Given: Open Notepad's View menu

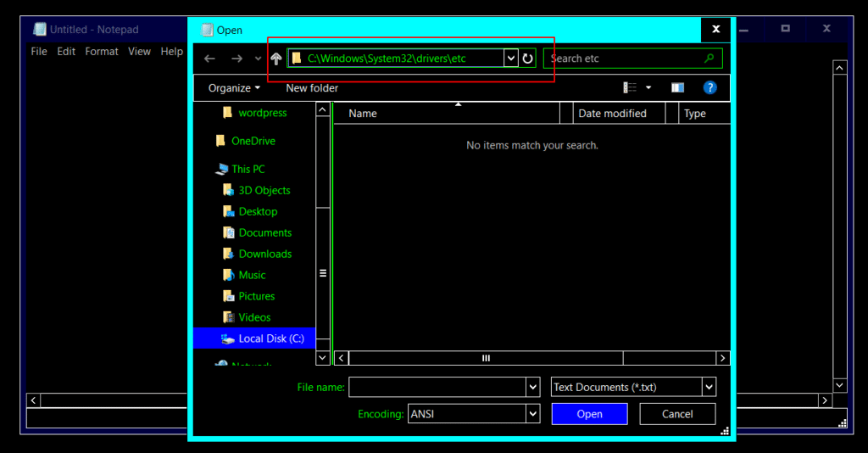Looking at the screenshot, I should click(x=139, y=52).
